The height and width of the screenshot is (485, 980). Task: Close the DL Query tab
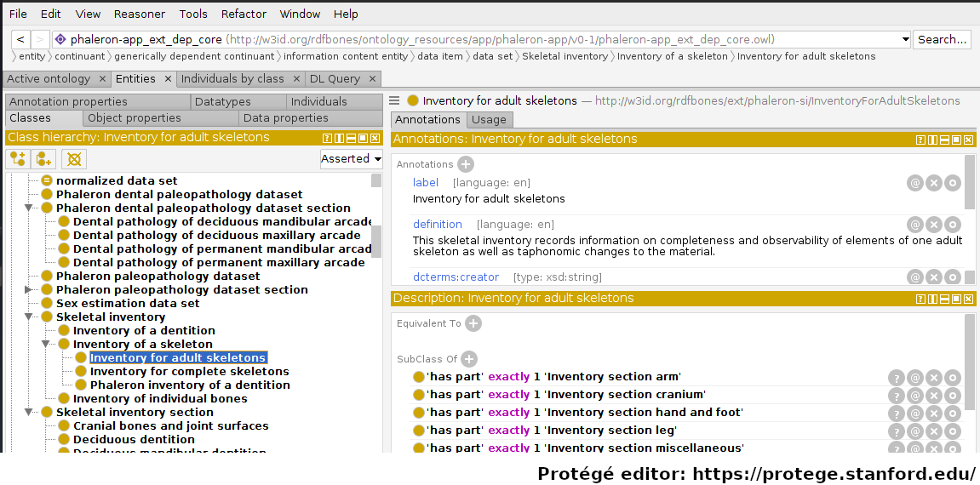point(372,79)
